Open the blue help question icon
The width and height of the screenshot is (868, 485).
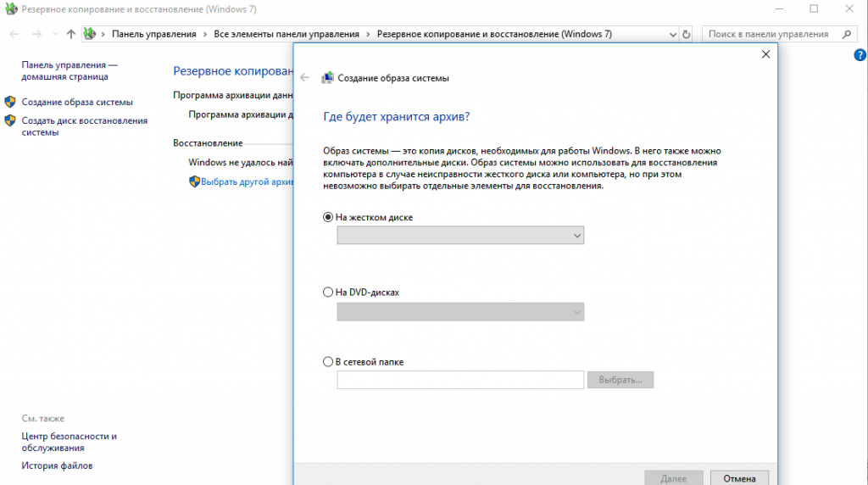860,55
